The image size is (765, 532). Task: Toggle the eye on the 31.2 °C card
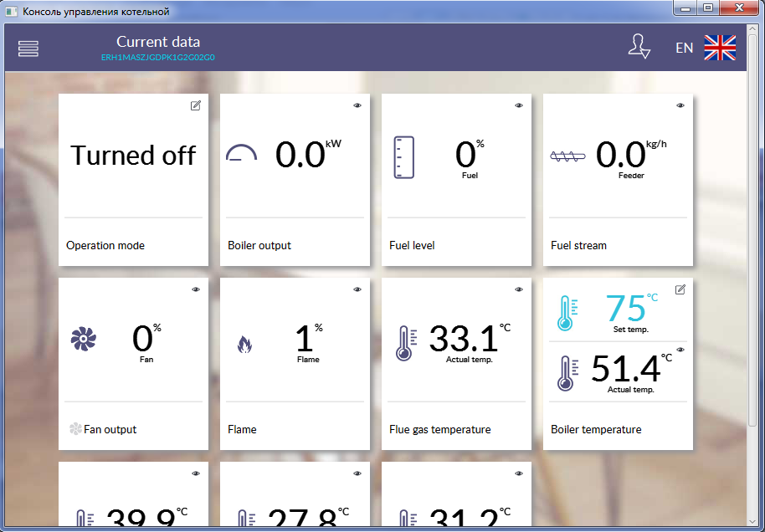pyautogui.click(x=519, y=473)
